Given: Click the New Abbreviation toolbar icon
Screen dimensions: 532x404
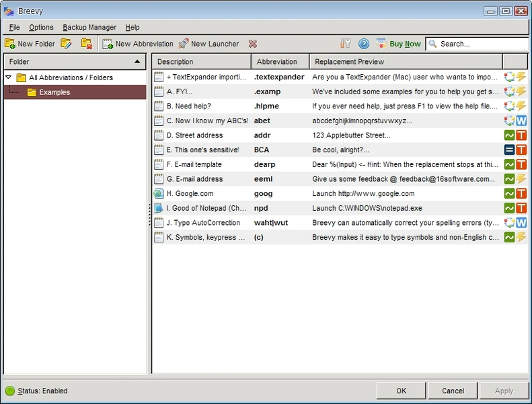Looking at the screenshot, I should 108,44.
